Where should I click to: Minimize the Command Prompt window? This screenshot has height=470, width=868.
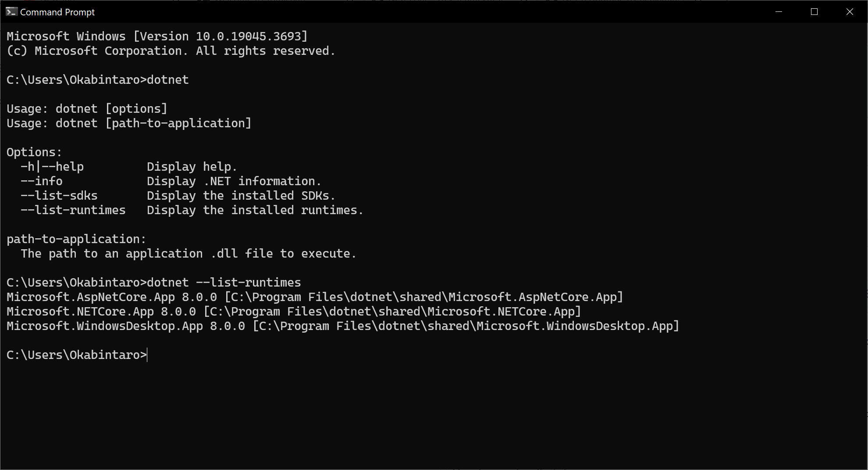click(779, 12)
